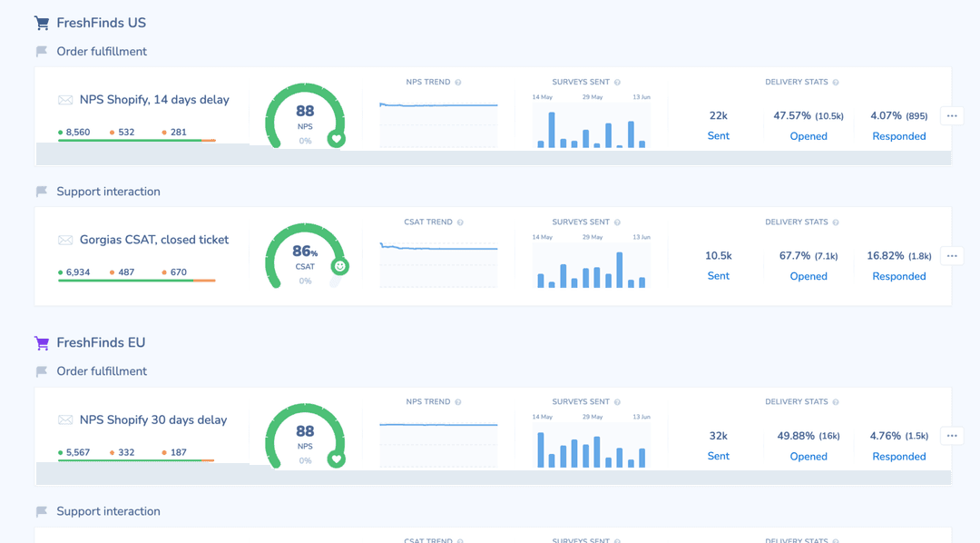
Task: Click Sent link under 22k
Action: click(718, 136)
